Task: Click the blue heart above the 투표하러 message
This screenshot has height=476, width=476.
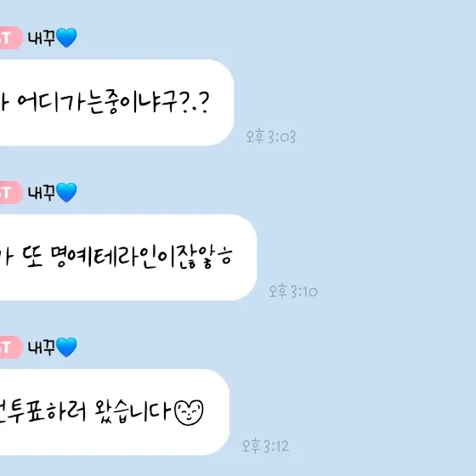Action: click(x=66, y=347)
